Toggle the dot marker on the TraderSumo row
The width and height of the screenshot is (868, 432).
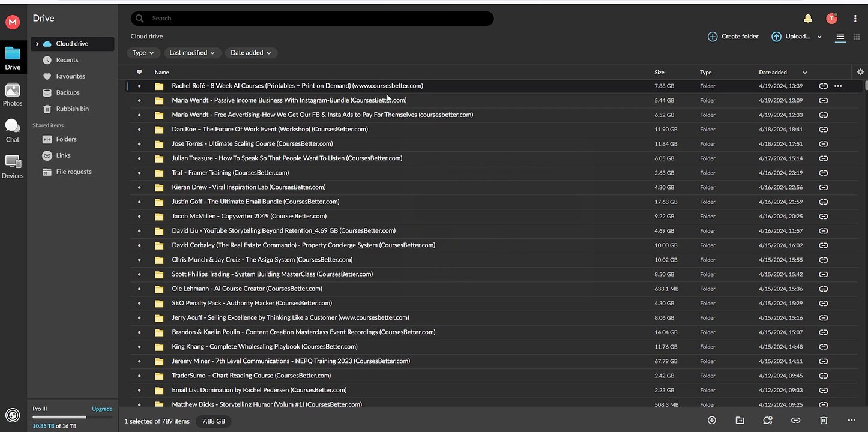point(139,376)
